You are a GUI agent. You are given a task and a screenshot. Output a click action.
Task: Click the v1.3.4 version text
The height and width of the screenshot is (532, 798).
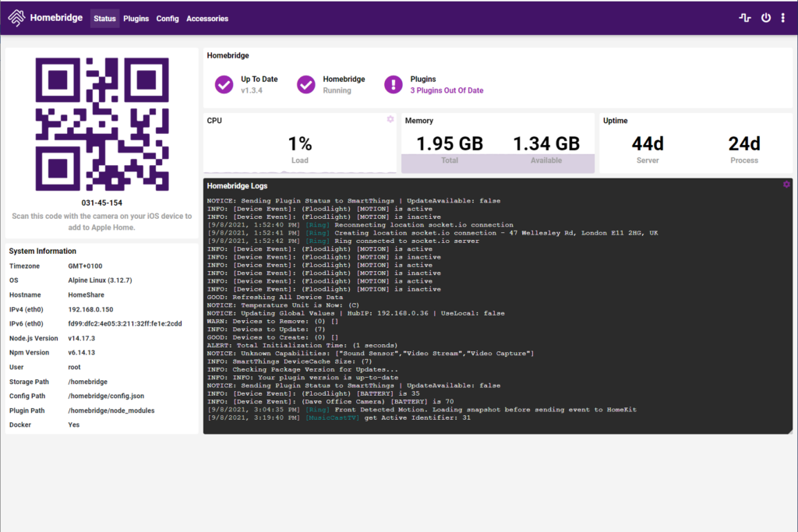[x=252, y=90]
